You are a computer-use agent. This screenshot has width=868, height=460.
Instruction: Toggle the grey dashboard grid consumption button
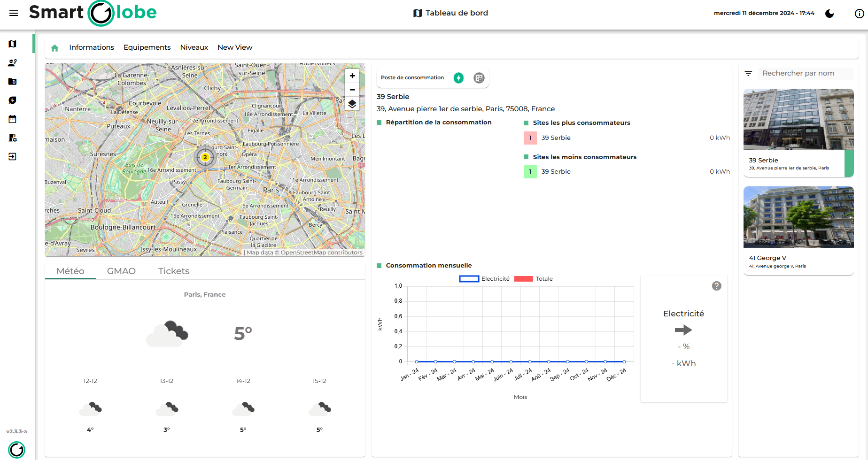pos(479,78)
